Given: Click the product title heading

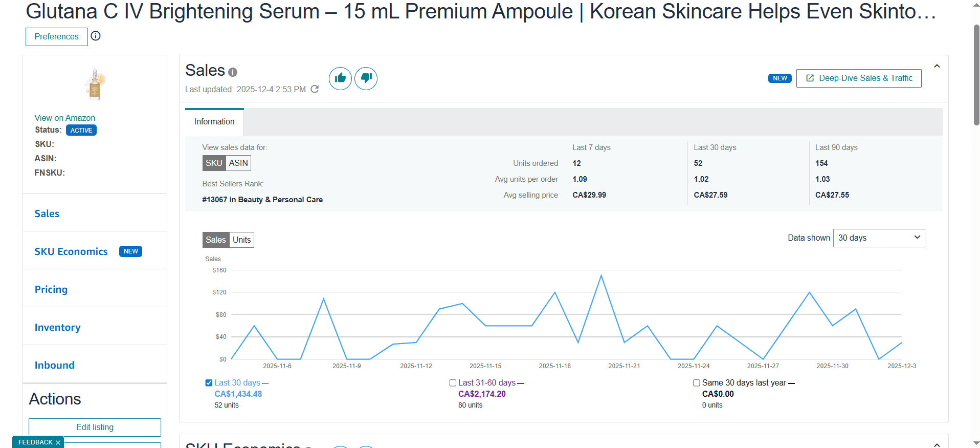Looking at the screenshot, I should [x=481, y=11].
